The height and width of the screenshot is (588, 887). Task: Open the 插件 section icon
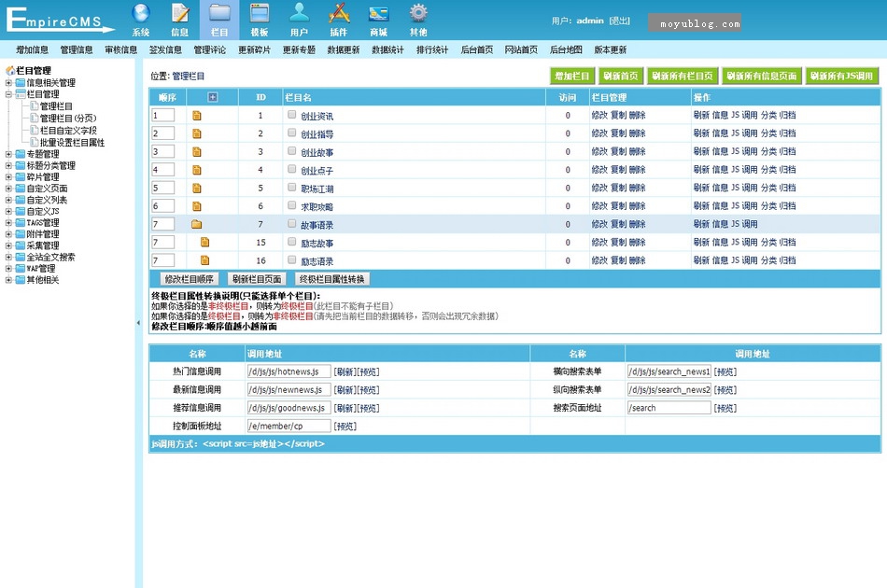339,20
